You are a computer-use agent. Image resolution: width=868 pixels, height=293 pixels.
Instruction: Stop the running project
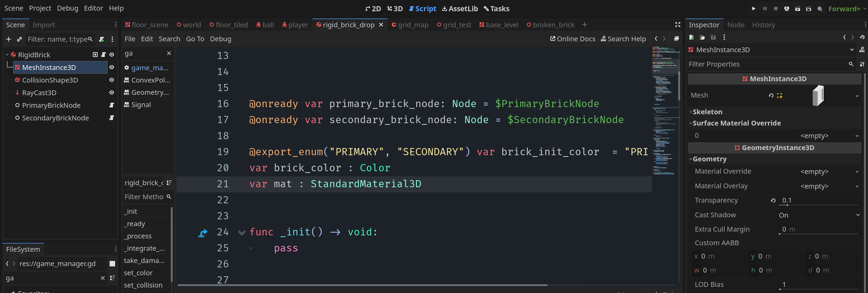(776, 9)
